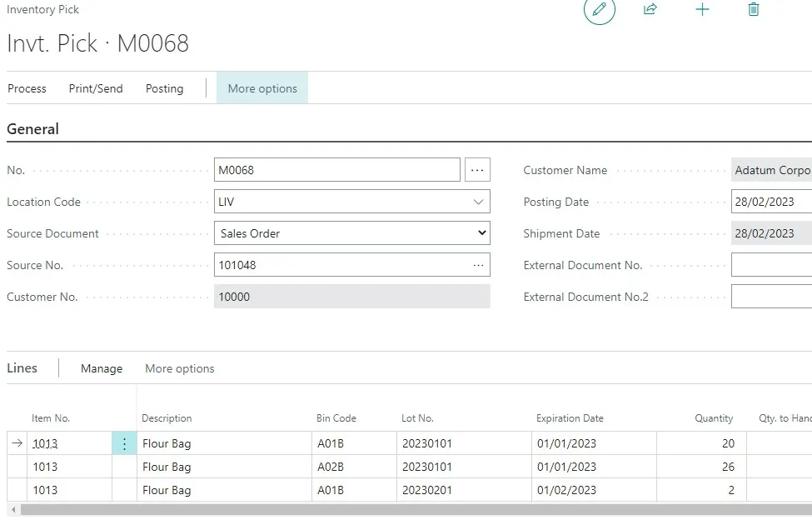Viewport: 812px width, 530px height.
Task: Open Manage in the Lines section
Action: [x=102, y=368]
